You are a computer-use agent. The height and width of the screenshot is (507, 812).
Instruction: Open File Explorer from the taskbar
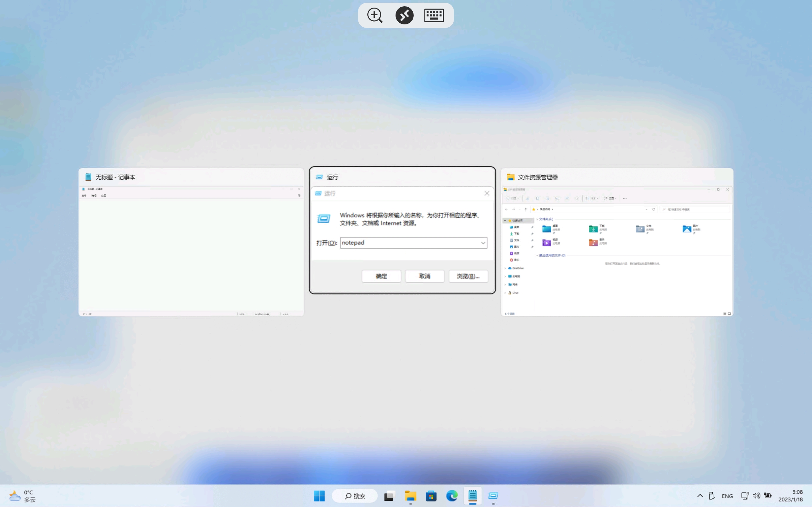click(410, 496)
